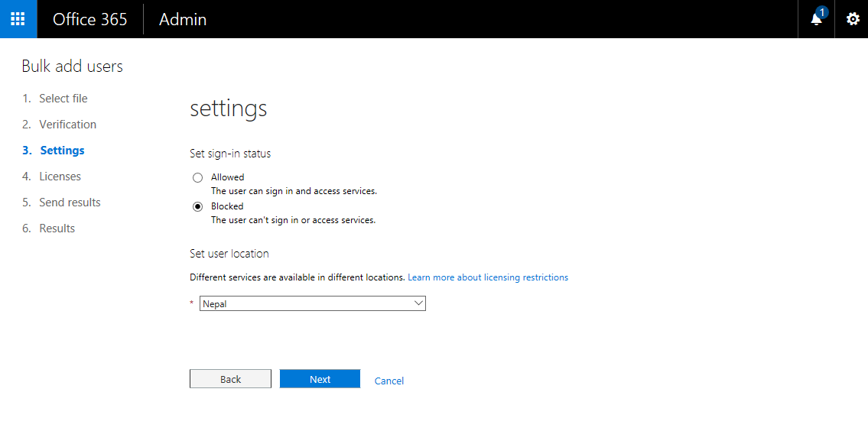
Task: Select the Settings step in sidebar
Action: (62, 151)
